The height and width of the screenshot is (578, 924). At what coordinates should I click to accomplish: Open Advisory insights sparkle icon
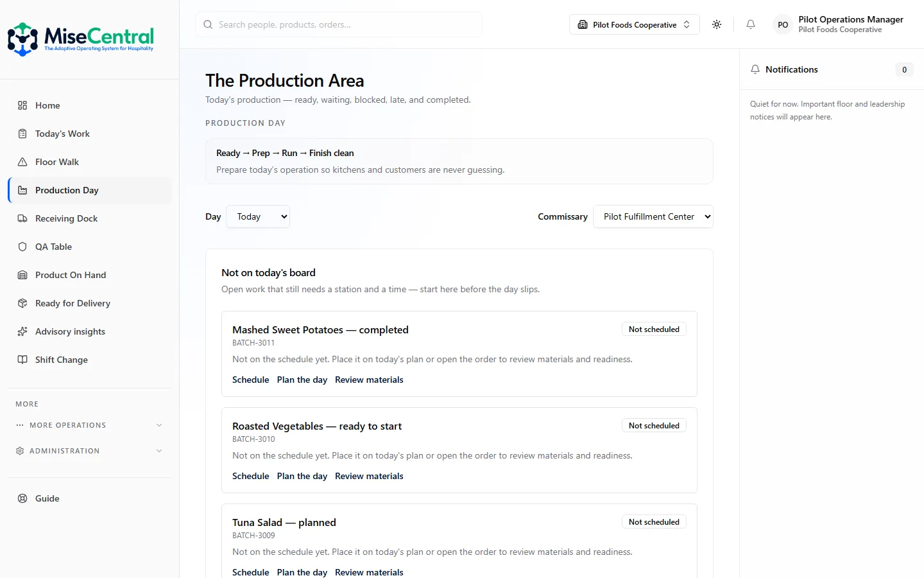point(22,331)
